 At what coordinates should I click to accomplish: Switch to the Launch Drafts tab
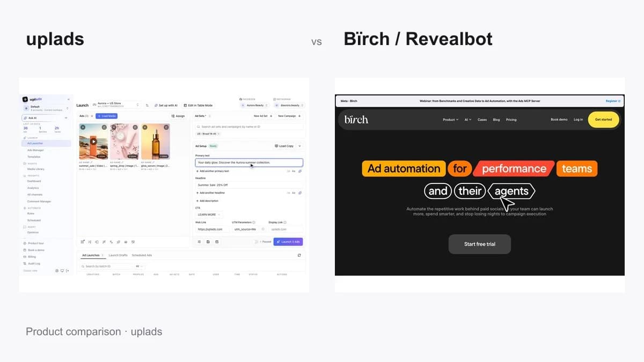[118, 255]
